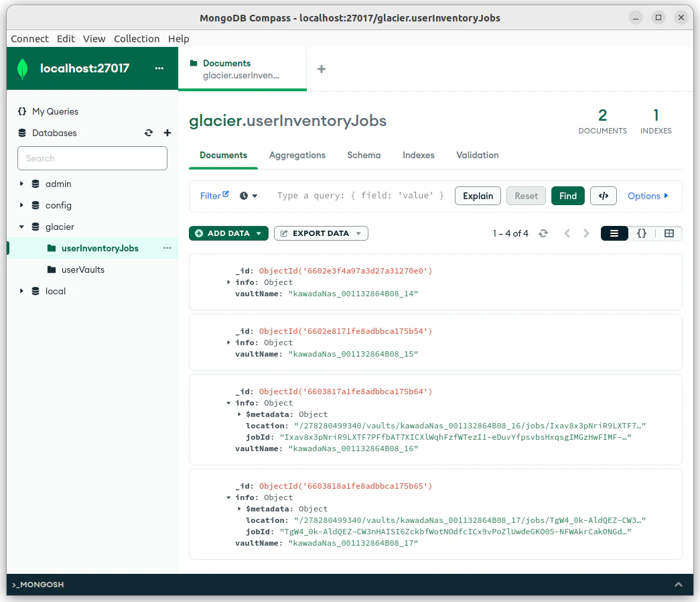Run the query with Find button
The image size is (700, 602).
[568, 196]
